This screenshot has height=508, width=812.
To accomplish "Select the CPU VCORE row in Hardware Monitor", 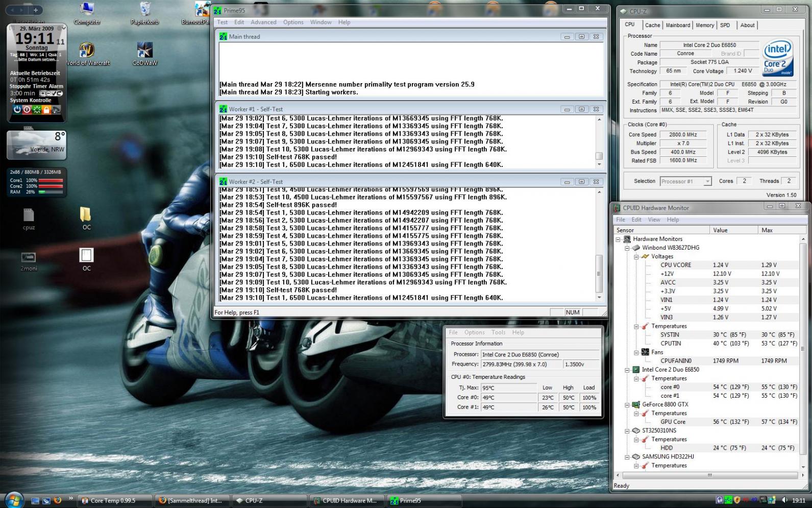I will (728, 265).
